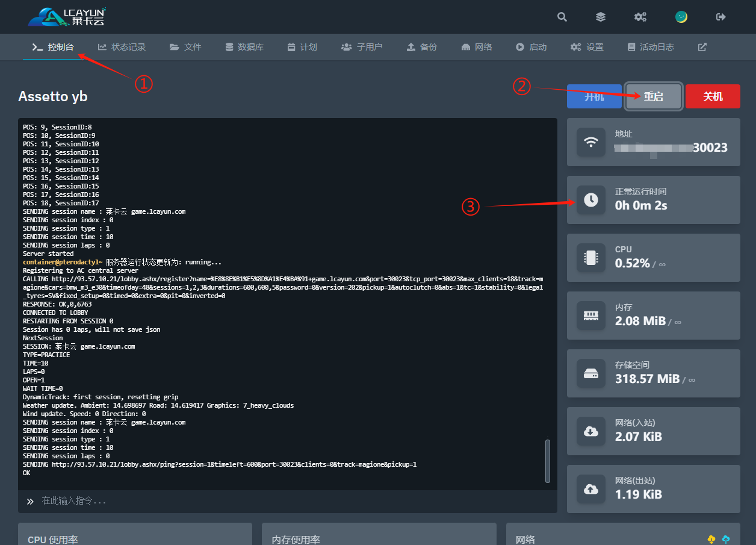Viewport: 756px width, 545px height.
Task: Click console line 'NextSession'
Action: [x=43, y=338]
